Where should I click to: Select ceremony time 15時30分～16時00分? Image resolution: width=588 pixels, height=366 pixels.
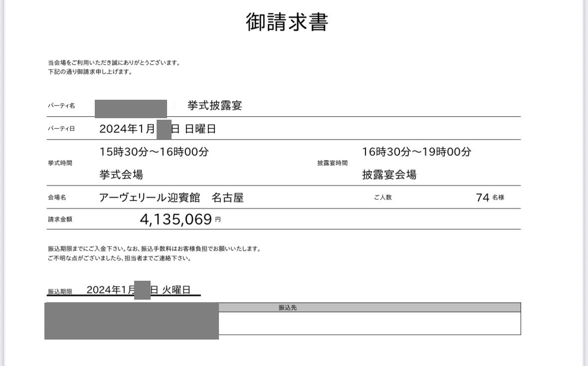(x=154, y=152)
